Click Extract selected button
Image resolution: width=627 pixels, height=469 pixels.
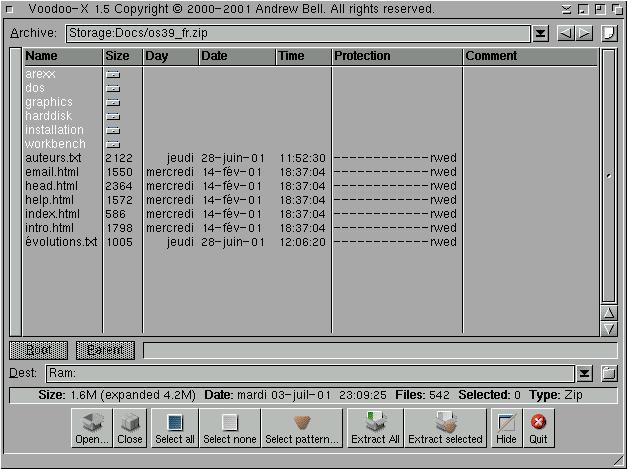445,427
